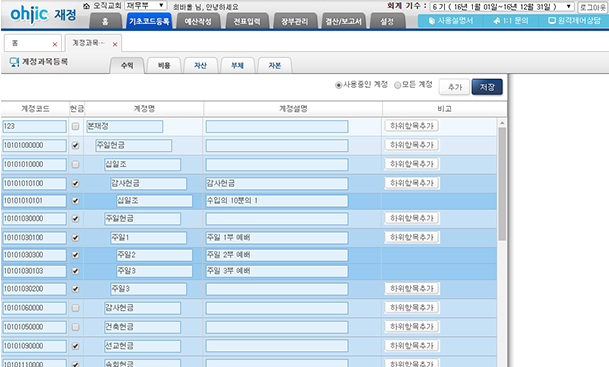Viewport: 609px width, 367px height.
Task: Click the 계정명 column header
Action: tap(144, 109)
